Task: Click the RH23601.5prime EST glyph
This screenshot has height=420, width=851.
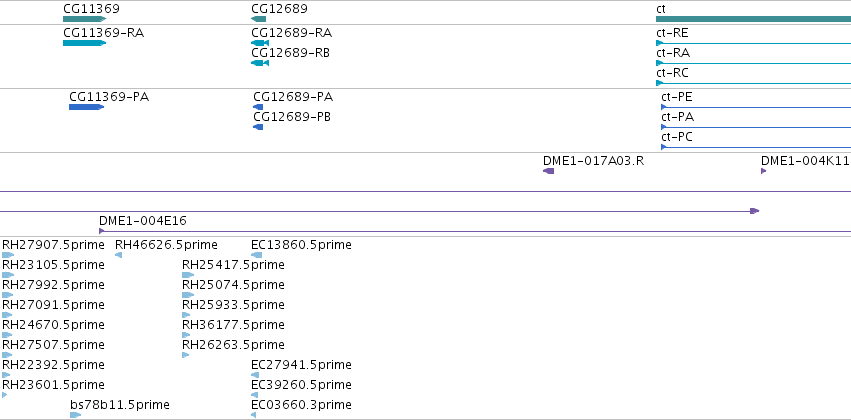Action: pos(5,396)
